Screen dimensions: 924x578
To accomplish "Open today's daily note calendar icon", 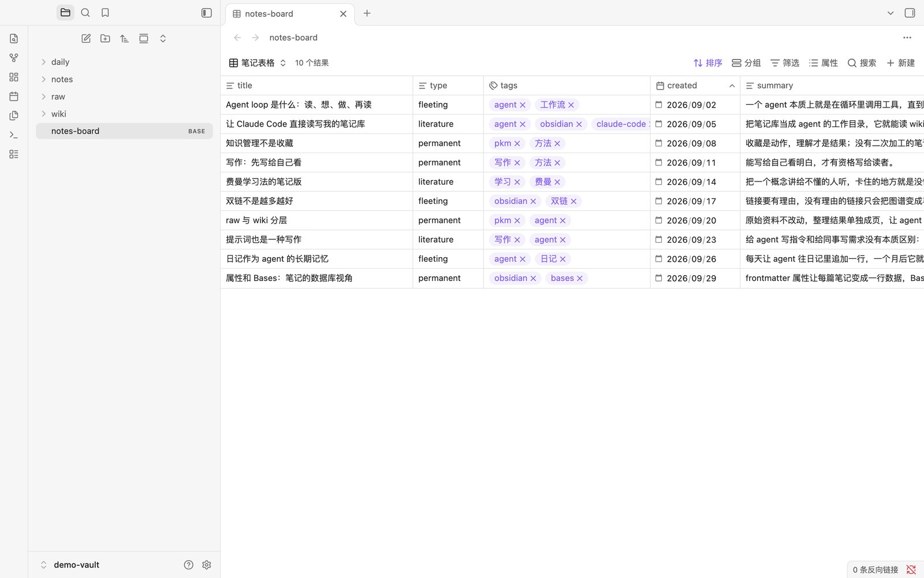I will pyautogui.click(x=14, y=97).
